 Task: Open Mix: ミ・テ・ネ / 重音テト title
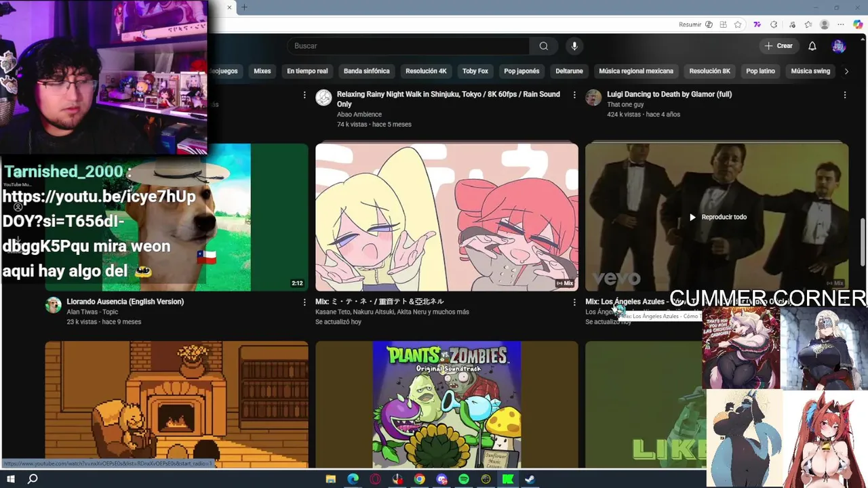click(380, 302)
